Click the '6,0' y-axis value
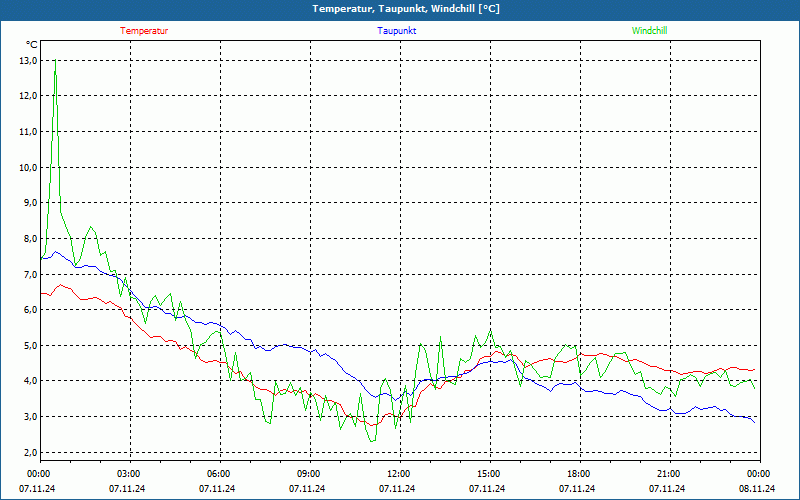The width and height of the screenshot is (800, 500). click(30, 310)
